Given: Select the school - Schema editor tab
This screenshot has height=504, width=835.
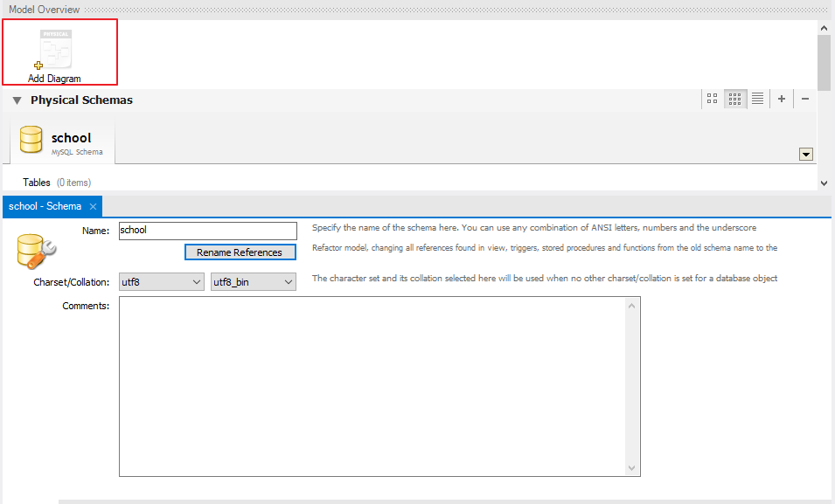Looking at the screenshot, I should coord(45,206).
